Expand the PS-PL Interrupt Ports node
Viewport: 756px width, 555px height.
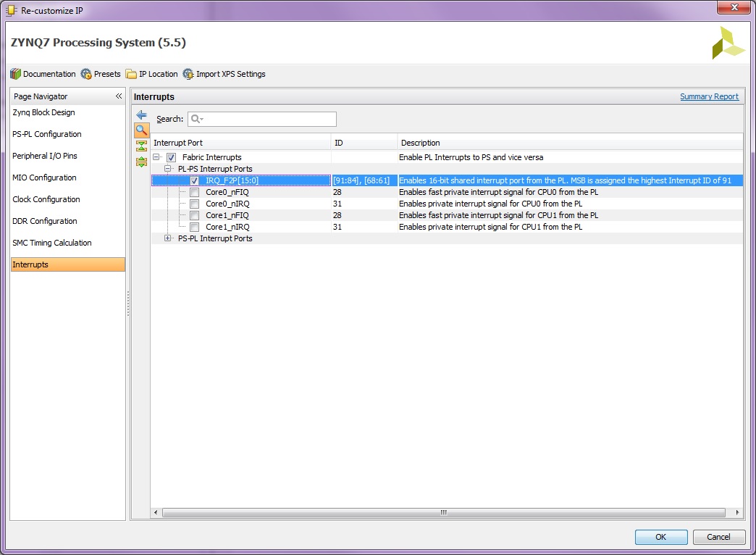[x=167, y=238]
